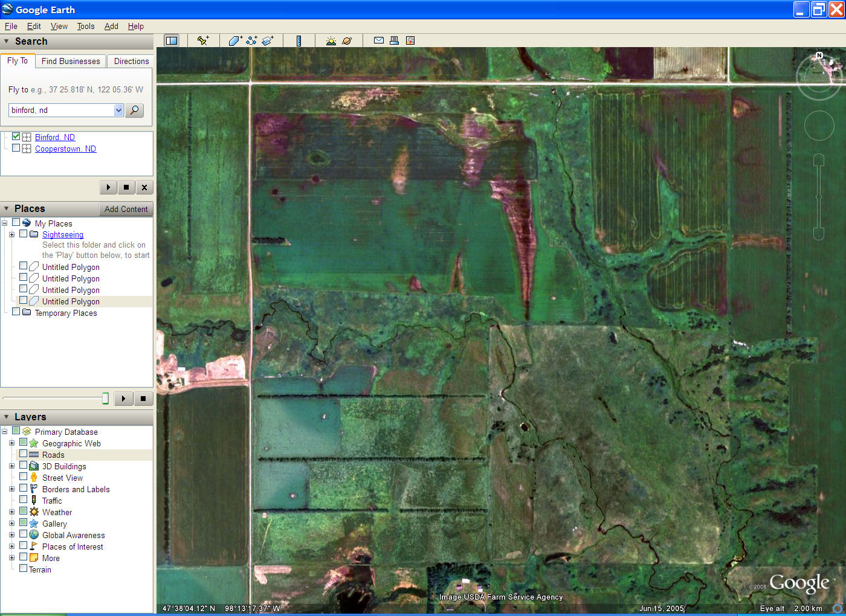Click the streaming status indicator icon
Viewport: 846px width, 616px height.
838,609
